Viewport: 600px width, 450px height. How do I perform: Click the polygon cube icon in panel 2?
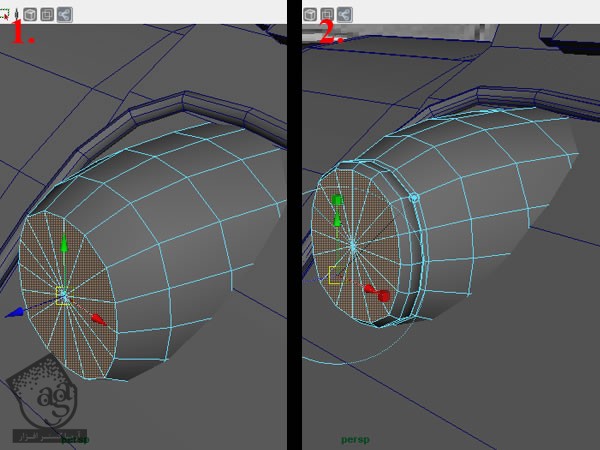[310, 14]
